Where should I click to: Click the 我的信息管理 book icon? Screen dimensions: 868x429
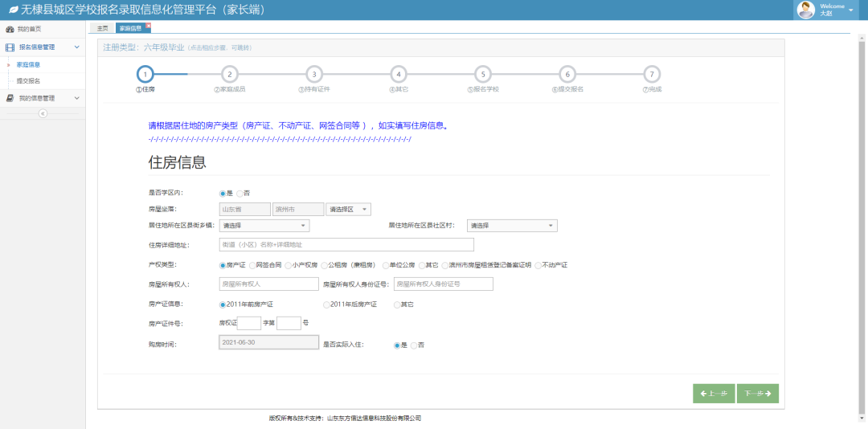click(x=10, y=98)
